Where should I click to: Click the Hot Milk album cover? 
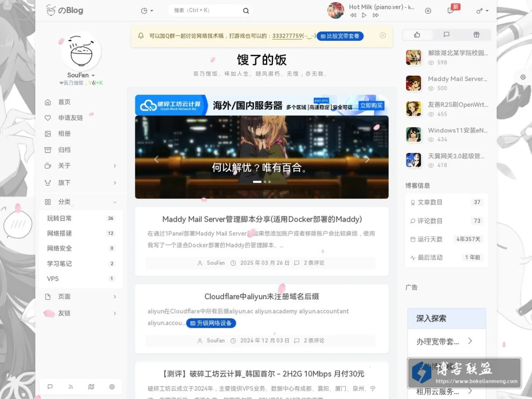tap(336, 11)
